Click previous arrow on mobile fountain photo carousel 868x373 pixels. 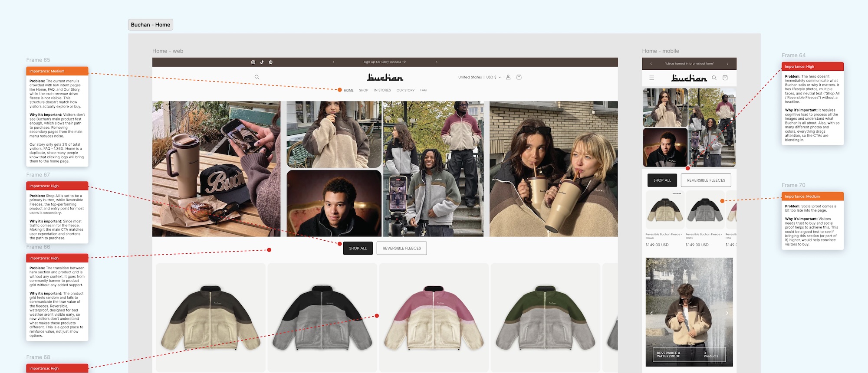click(x=651, y=313)
